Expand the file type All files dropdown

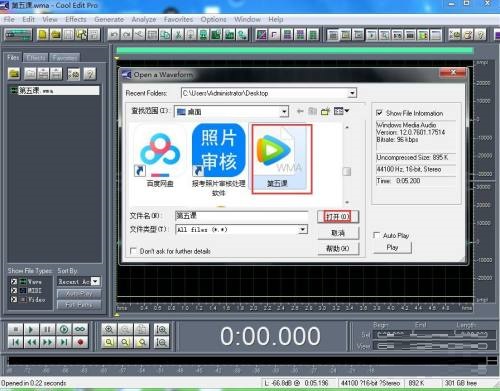(303, 229)
